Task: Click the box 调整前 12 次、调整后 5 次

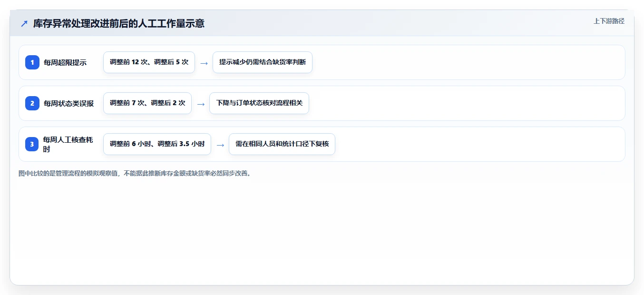Action: point(149,62)
